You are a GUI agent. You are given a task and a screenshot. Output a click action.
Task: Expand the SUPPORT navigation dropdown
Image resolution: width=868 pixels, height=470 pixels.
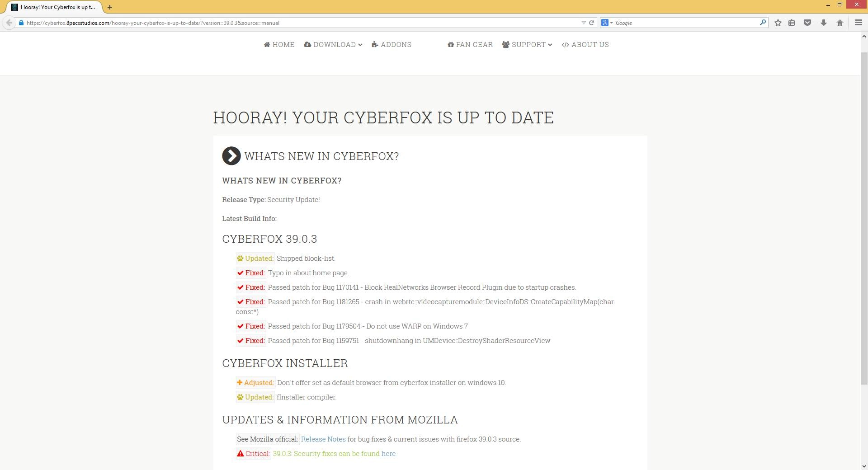pyautogui.click(x=527, y=45)
